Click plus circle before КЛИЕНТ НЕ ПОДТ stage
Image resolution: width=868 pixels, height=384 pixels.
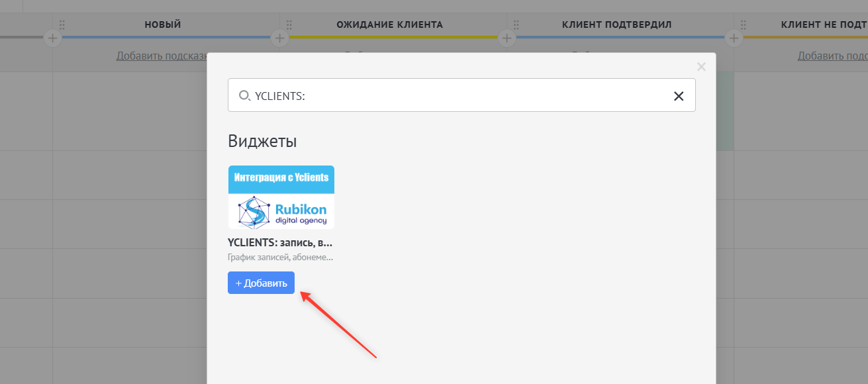tap(734, 38)
